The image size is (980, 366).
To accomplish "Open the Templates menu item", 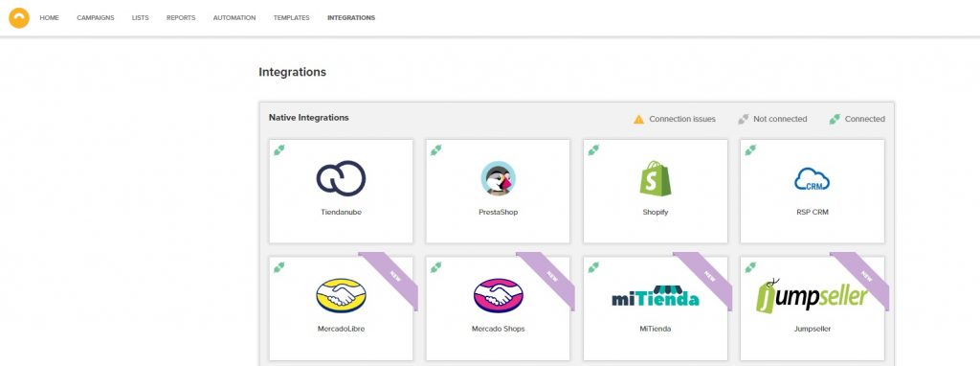I will (x=291, y=18).
